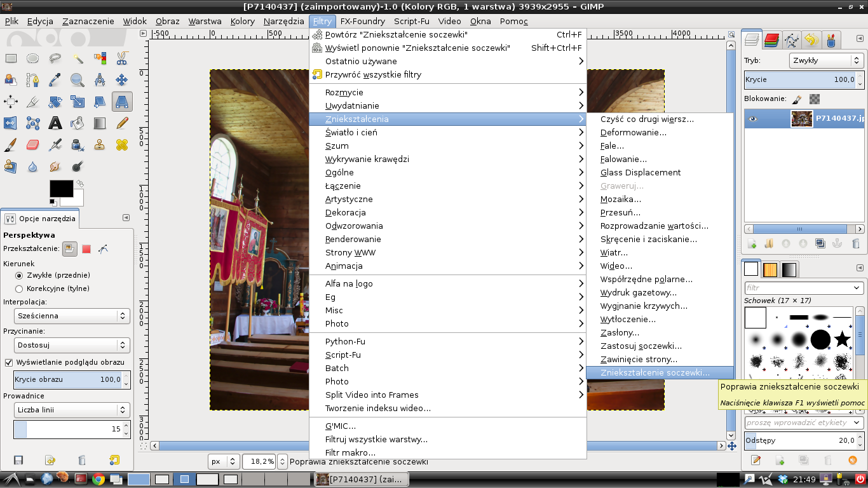Open the Prowadnice "Liczba linii" dropdown
The width and height of the screenshot is (868, 488).
point(72,410)
